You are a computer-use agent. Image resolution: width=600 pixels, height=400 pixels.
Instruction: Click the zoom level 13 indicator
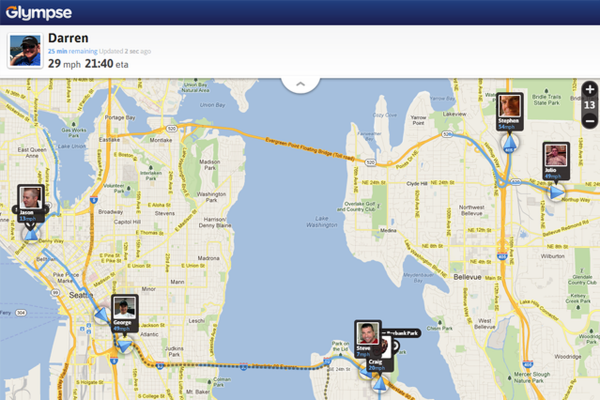(590, 105)
